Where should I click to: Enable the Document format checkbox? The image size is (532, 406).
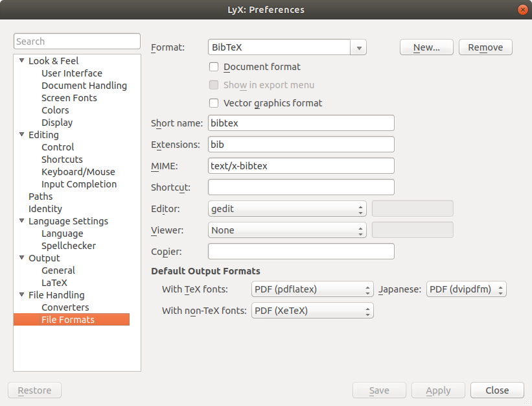pos(214,67)
